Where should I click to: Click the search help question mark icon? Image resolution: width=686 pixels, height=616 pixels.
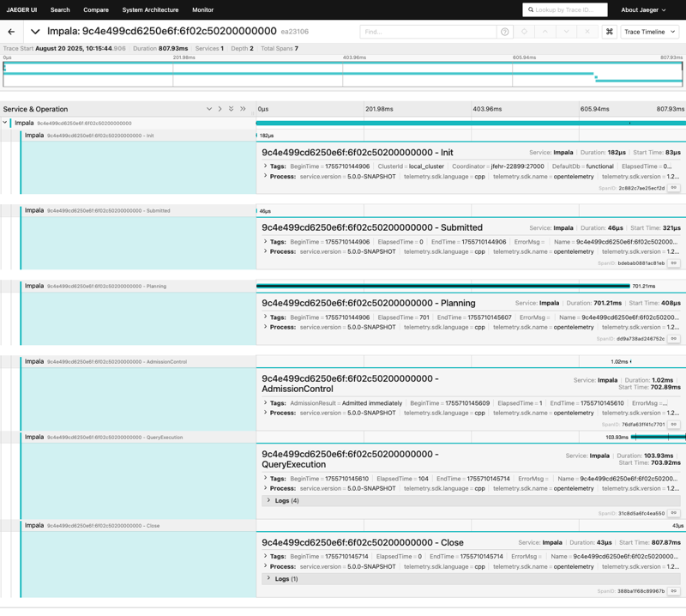click(504, 32)
